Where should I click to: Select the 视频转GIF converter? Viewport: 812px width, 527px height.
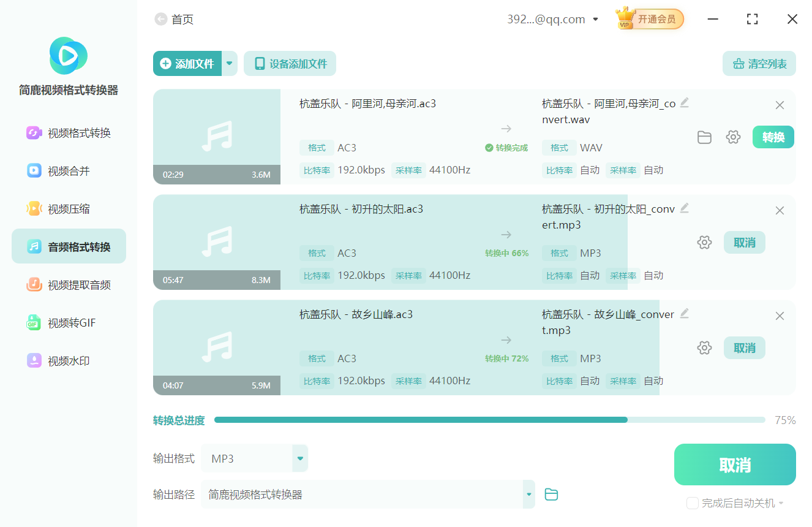click(68, 322)
